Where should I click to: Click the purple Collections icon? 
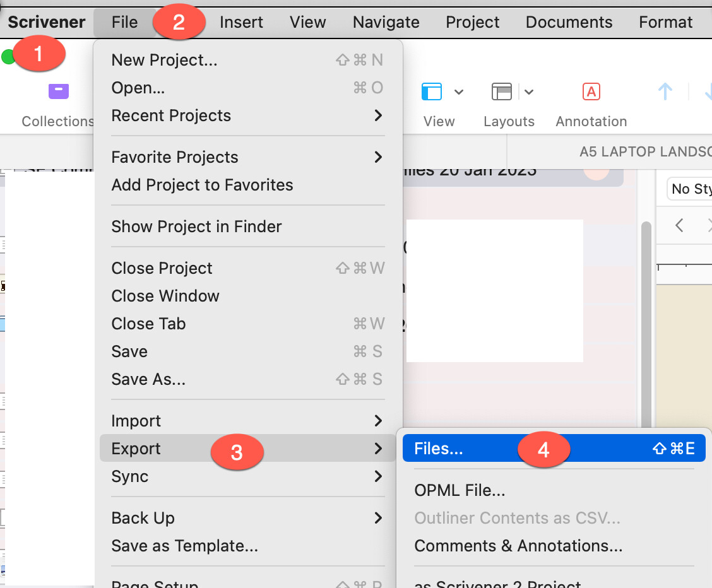(59, 91)
